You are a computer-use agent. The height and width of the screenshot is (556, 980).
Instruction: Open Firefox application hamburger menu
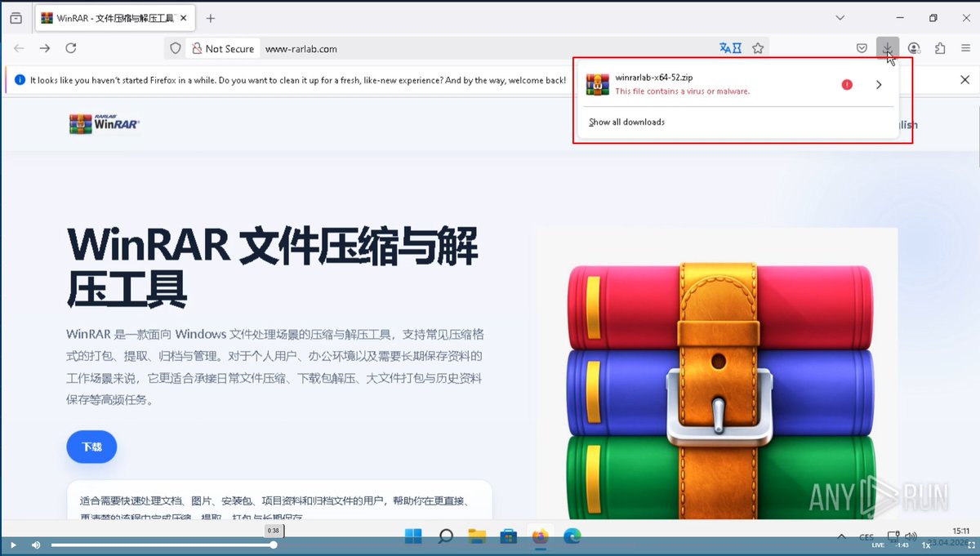click(x=965, y=48)
